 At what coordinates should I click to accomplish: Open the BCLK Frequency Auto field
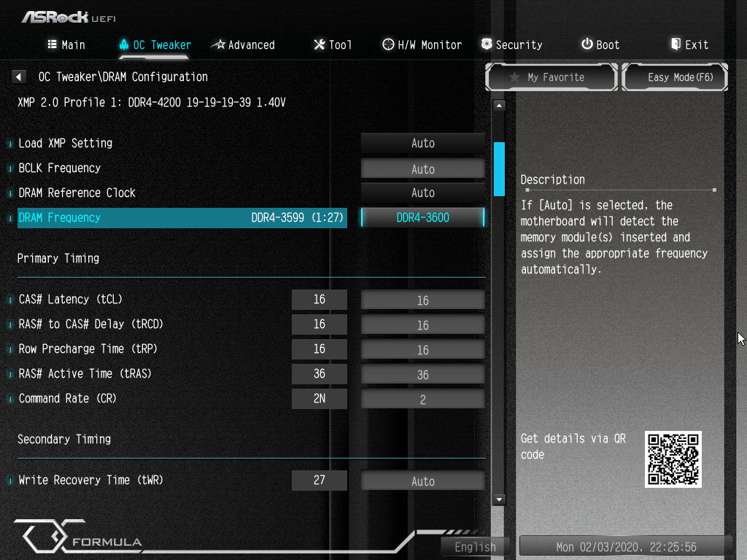coord(422,168)
